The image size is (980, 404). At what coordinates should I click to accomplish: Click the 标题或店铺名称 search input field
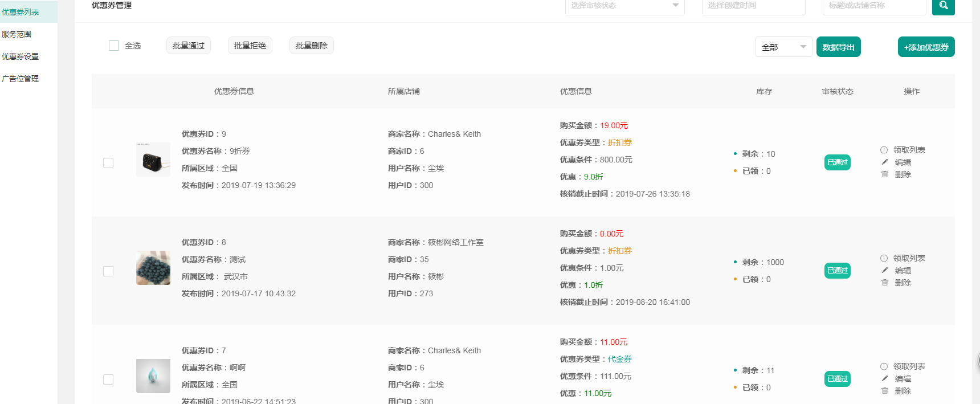coord(874,6)
